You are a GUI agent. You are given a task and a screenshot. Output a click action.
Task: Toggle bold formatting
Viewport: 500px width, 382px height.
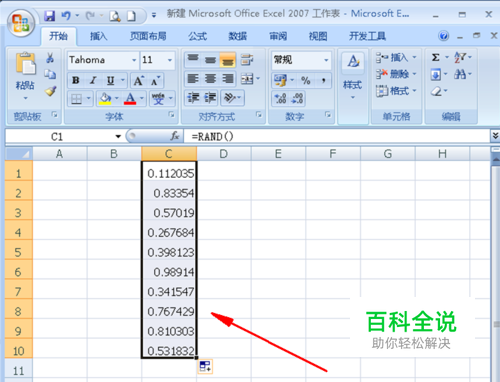(x=76, y=80)
